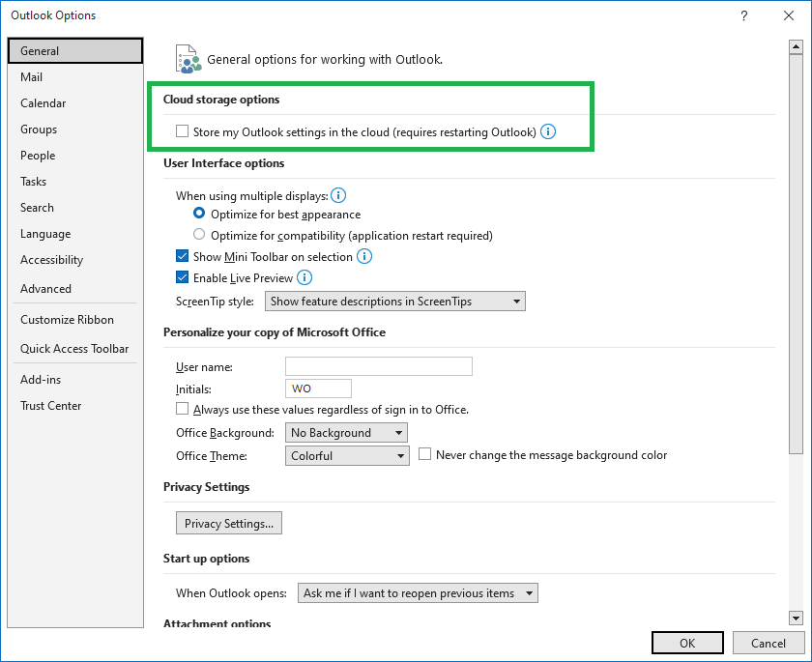Image resolution: width=812 pixels, height=662 pixels.
Task: Click the help question mark icon
Action: coord(743,15)
